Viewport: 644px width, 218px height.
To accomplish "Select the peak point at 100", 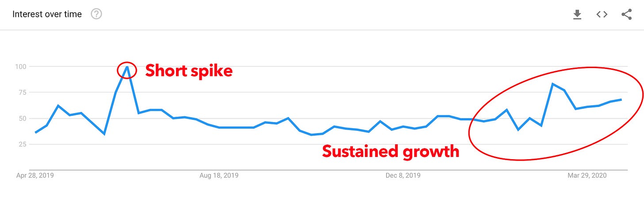I will [x=127, y=67].
